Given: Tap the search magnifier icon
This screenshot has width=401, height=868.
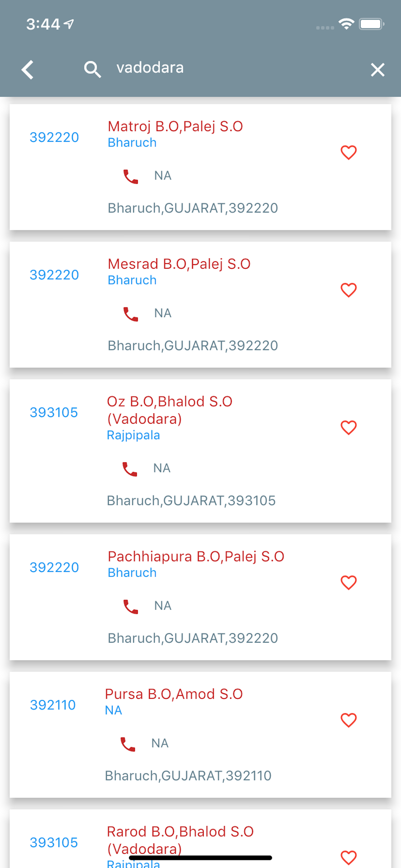Looking at the screenshot, I should click(x=92, y=69).
